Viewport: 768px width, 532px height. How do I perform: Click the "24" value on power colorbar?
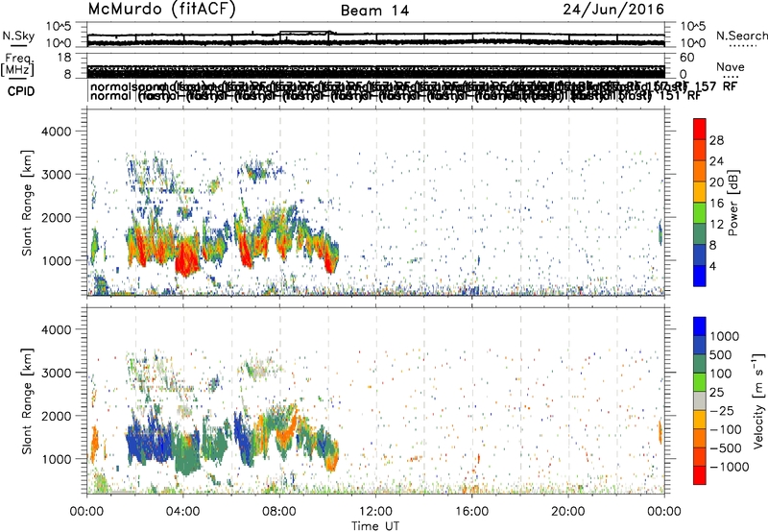pyautogui.click(x=716, y=161)
